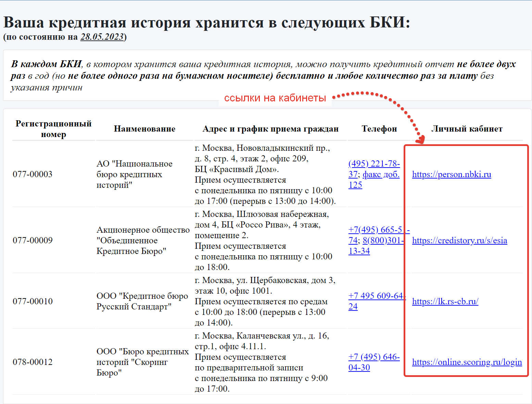The width and height of the screenshot is (532, 404).
Task: Click the date 28.05.2023
Action: pyautogui.click(x=102, y=37)
